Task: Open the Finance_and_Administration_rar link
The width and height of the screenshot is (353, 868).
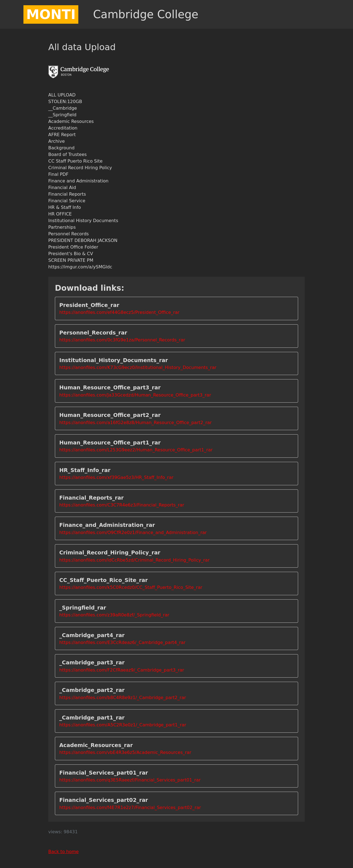Action: 133,532
